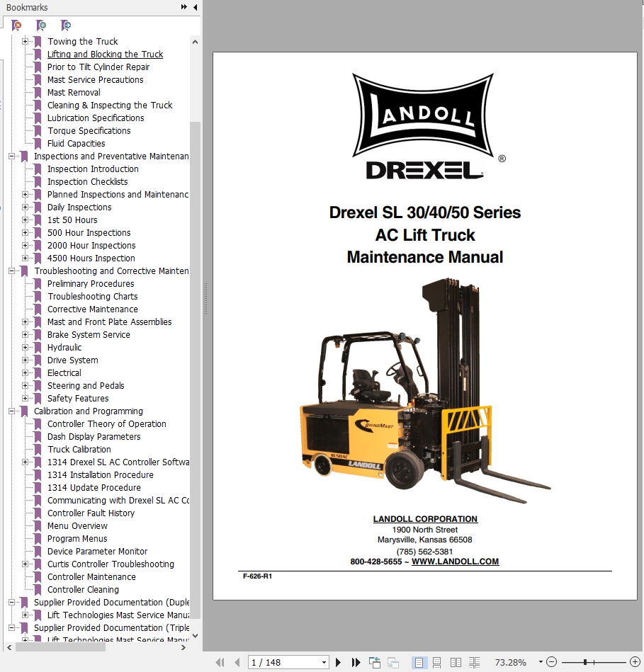The width and height of the screenshot is (644, 672).
Task: Adjust the zoom slider handle
Action: pos(585,662)
